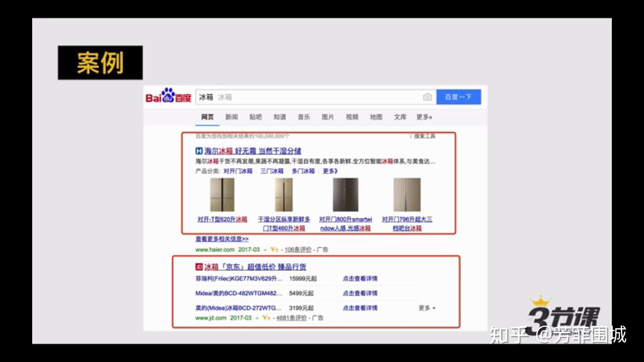Image resolution: width=644 pixels, height=362 pixels.
Task: Click 干湿分区 T型460升 fridge thumbnail
Action: point(284,195)
